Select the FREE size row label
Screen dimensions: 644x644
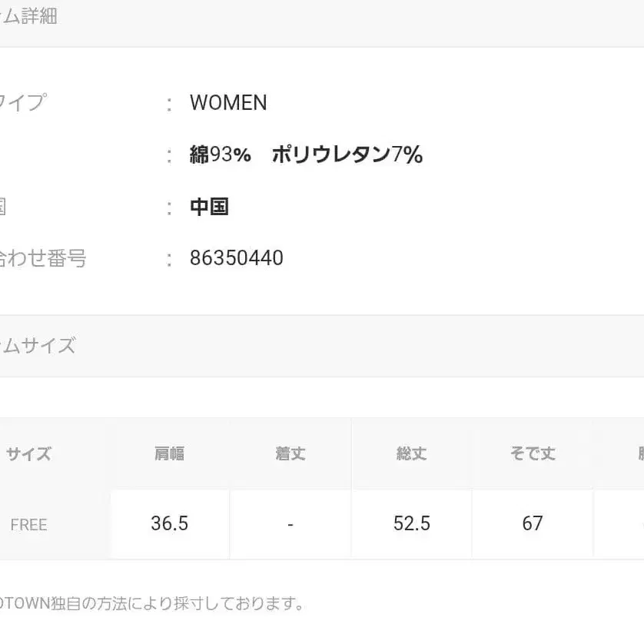coord(29,525)
